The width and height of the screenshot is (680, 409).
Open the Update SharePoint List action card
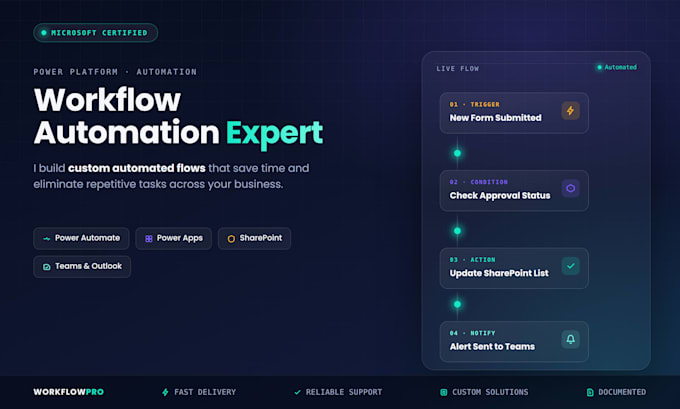point(514,268)
